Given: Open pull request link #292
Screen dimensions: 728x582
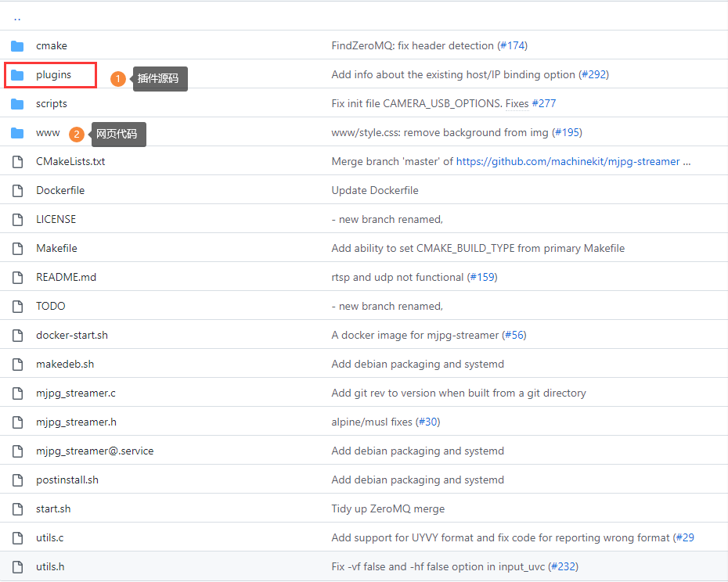Looking at the screenshot, I should (594, 75).
